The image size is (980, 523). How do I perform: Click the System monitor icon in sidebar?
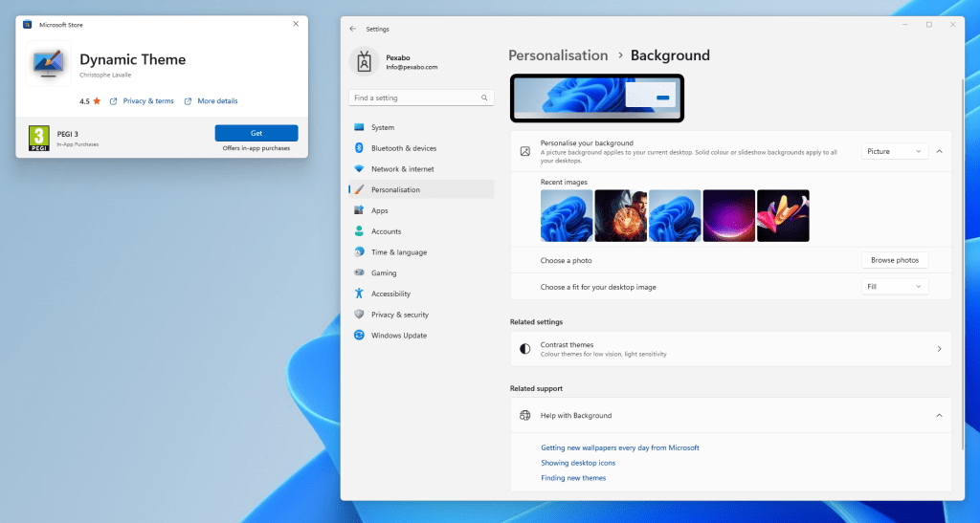tap(359, 127)
